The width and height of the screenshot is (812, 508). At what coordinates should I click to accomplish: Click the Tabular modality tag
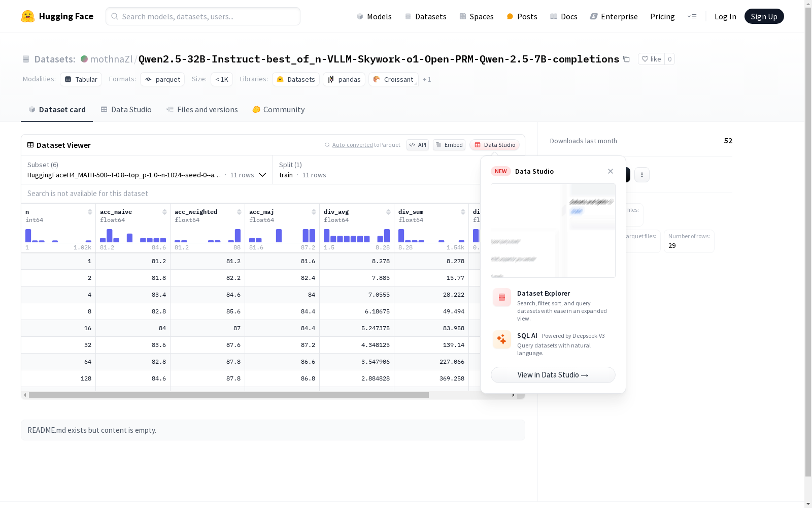point(81,79)
